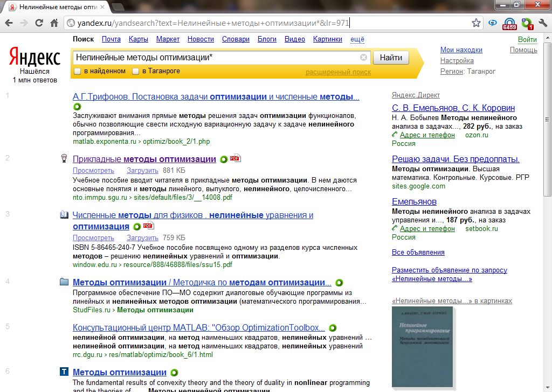Open the Почта service link
The width and height of the screenshot is (552, 392).
click(x=111, y=39)
